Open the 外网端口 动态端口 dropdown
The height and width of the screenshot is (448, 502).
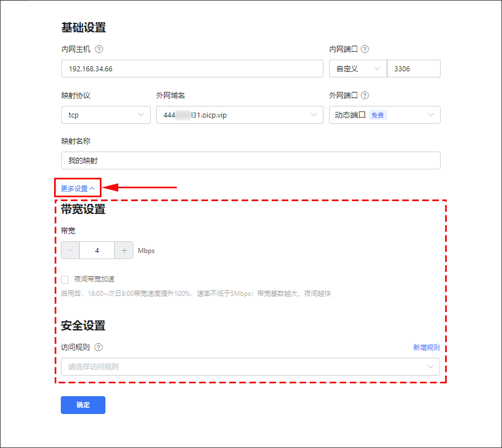[384, 115]
